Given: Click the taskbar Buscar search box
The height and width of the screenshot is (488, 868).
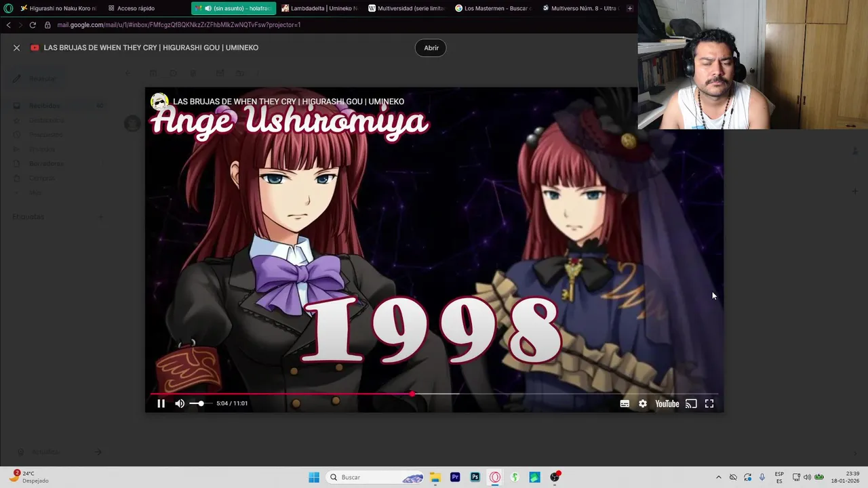Looking at the screenshot, I should tap(376, 477).
